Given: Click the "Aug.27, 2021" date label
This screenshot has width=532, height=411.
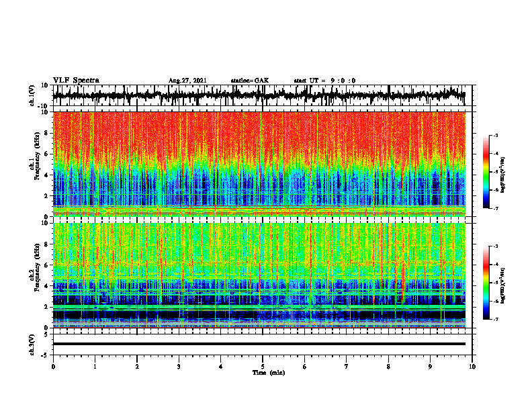Looking at the screenshot, I should click(187, 81).
